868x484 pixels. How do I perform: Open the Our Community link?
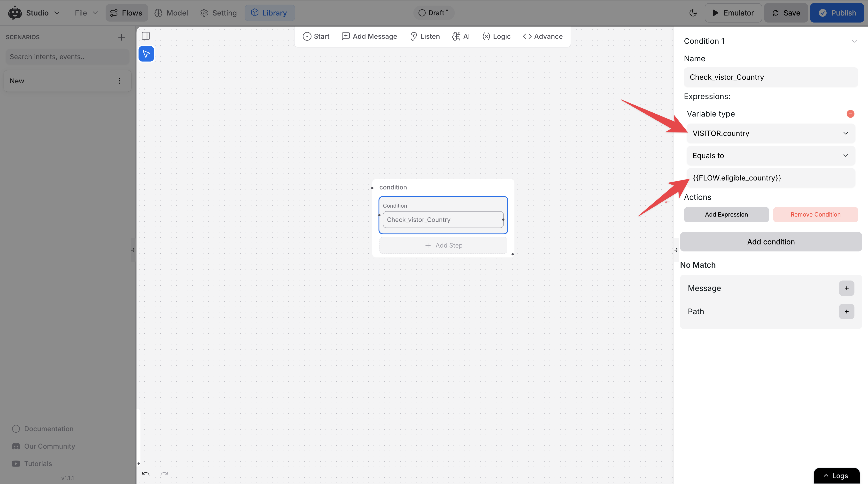point(43,446)
